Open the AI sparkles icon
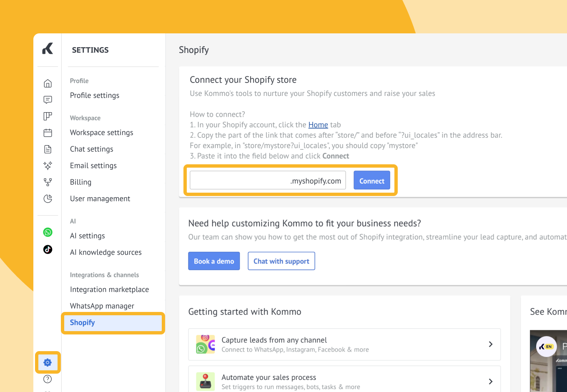 pos(48,166)
